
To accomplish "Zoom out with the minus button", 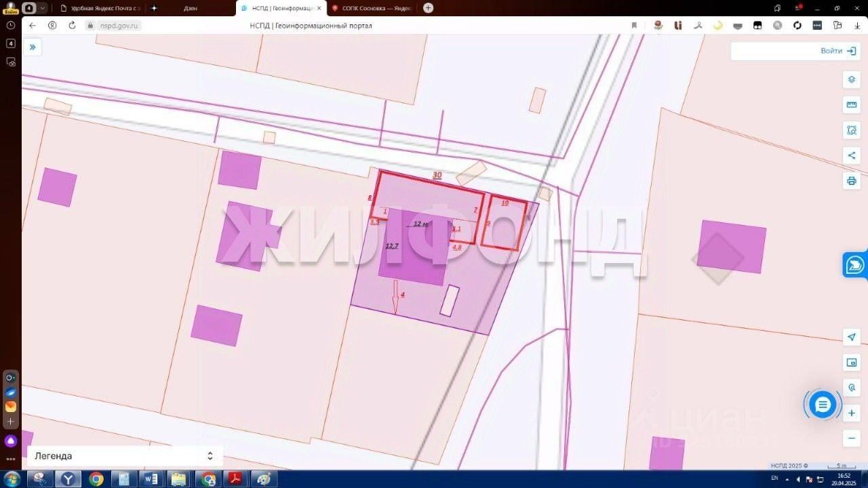I will point(852,439).
